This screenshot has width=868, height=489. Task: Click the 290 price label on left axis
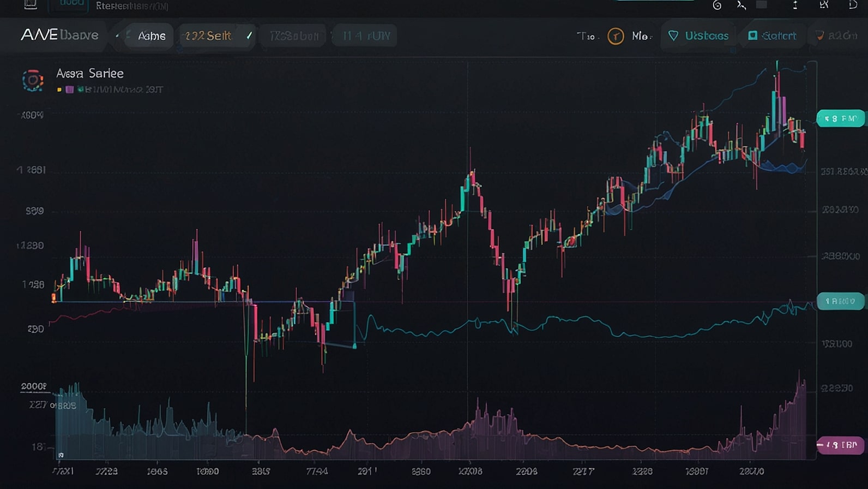pos(35,329)
